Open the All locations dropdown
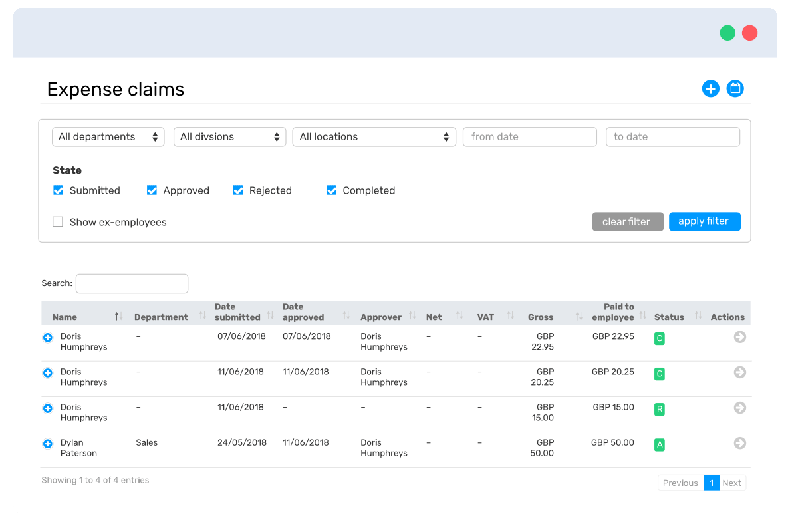The height and width of the screenshot is (532, 790). [374, 137]
